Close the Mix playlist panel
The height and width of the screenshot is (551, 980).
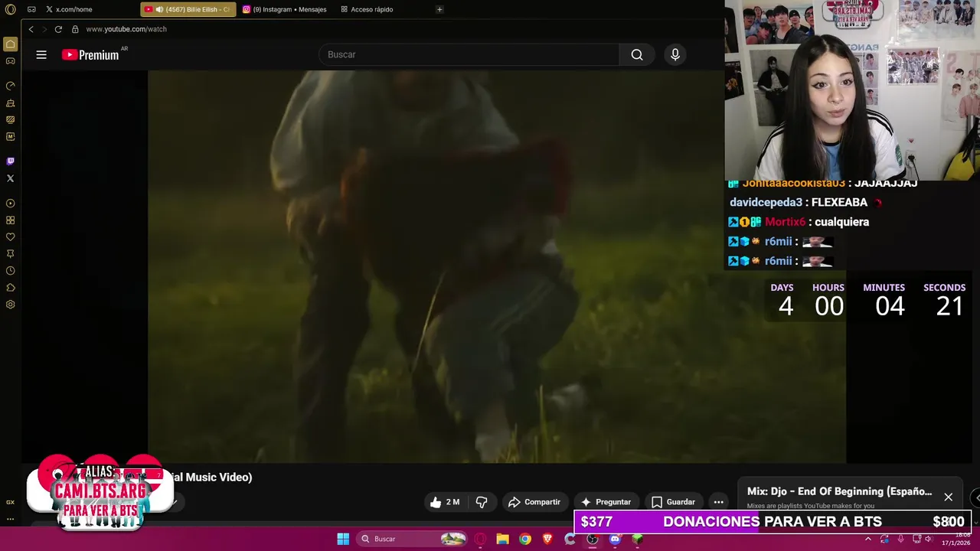(x=948, y=497)
